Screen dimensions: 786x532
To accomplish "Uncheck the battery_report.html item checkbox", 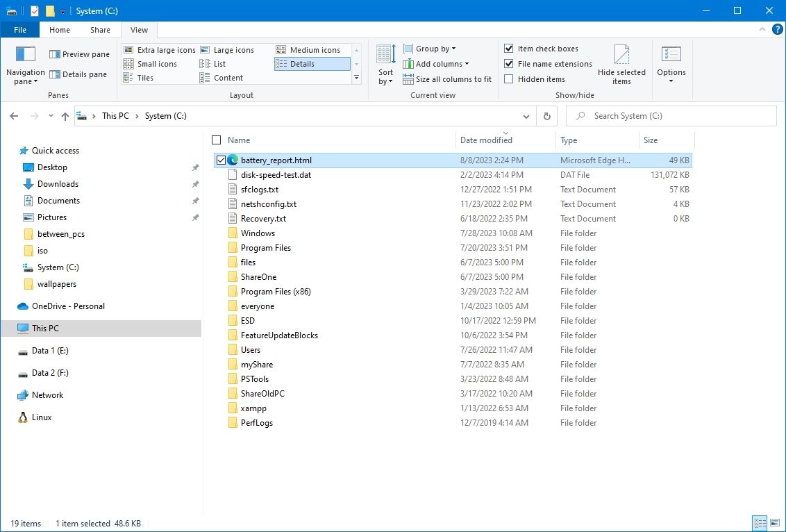I will (220, 160).
